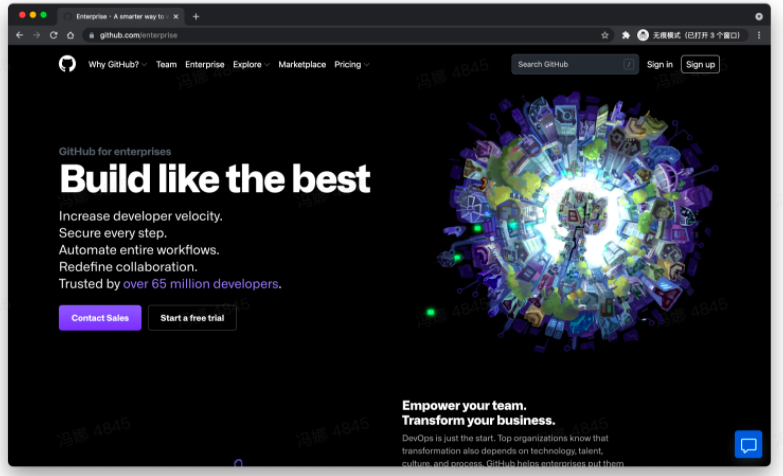Click the glowing globe illustration
Viewport: 783px width, 476px height.
point(579,222)
